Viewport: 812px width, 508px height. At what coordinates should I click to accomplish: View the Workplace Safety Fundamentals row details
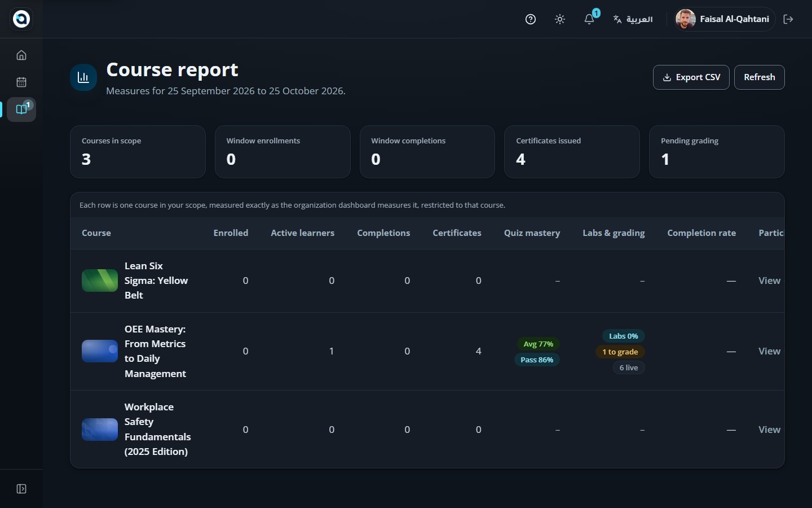[x=770, y=430]
